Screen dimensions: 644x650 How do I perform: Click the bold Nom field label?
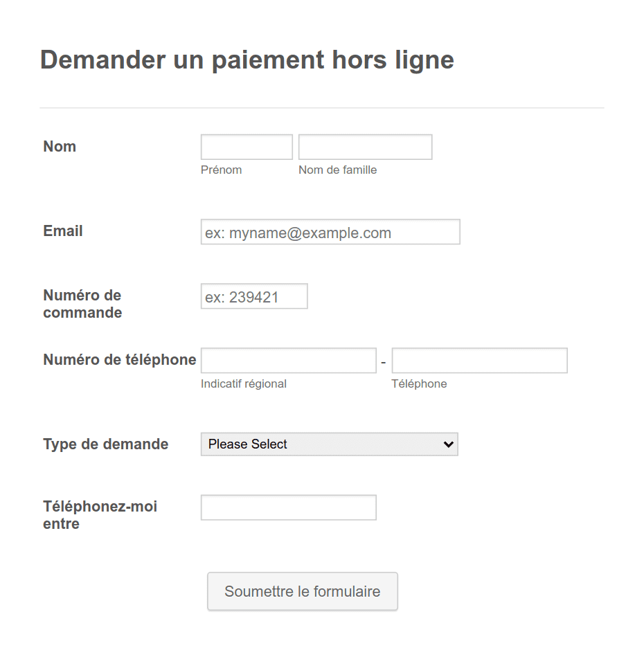click(x=60, y=146)
